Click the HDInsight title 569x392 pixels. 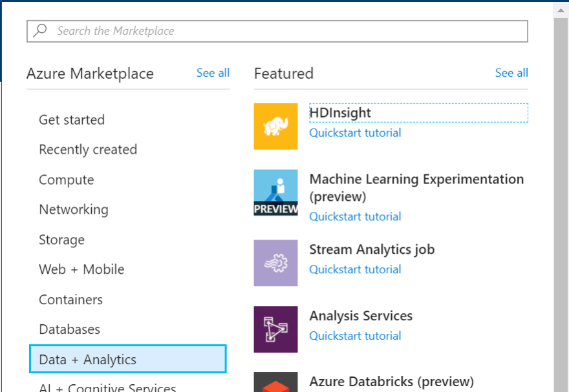point(340,112)
